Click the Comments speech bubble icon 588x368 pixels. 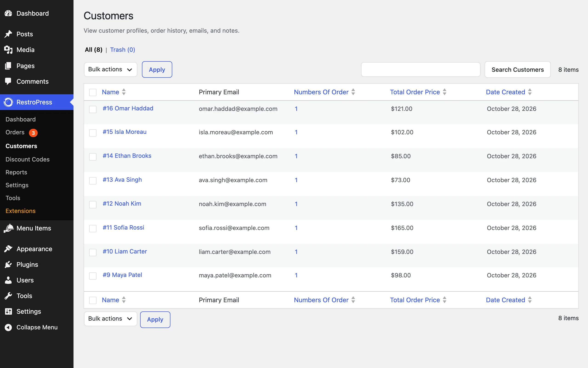[x=8, y=81]
